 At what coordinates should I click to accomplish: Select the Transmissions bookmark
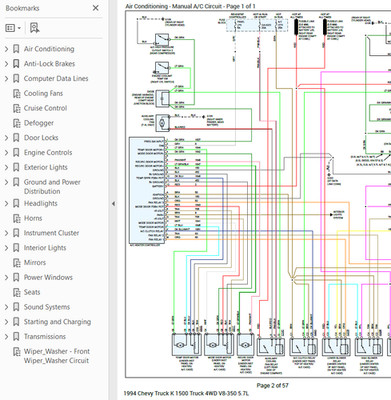[x=45, y=337]
